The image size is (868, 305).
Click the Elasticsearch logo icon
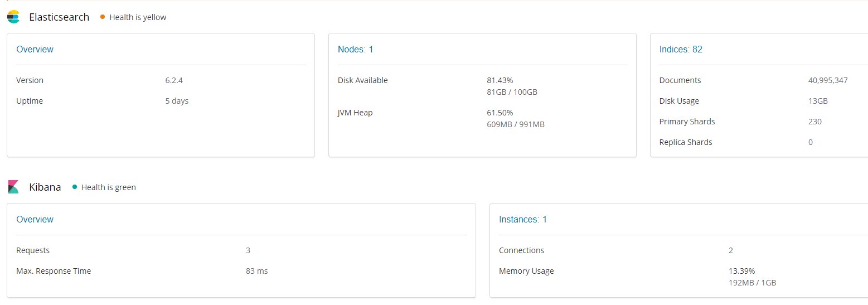(13, 17)
